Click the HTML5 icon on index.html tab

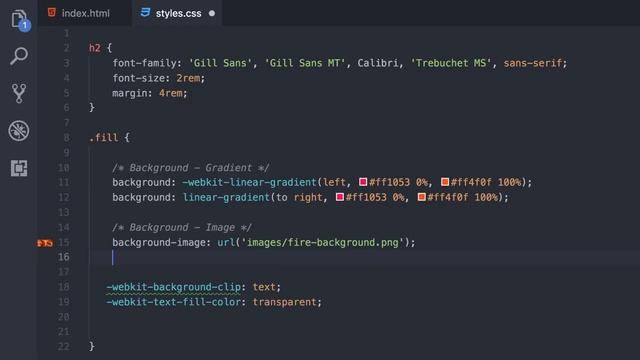[52, 13]
